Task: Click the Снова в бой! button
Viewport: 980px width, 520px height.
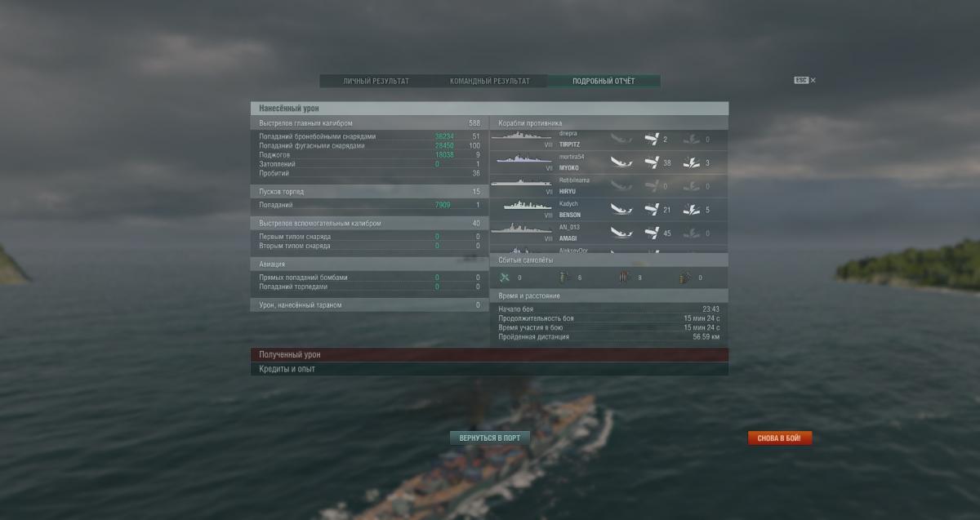Action: [x=780, y=438]
